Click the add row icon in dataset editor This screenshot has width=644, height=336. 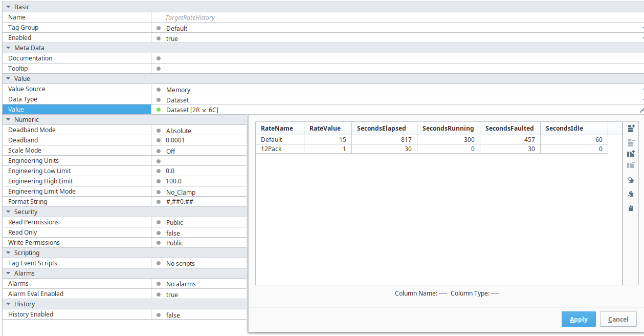click(x=631, y=129)
